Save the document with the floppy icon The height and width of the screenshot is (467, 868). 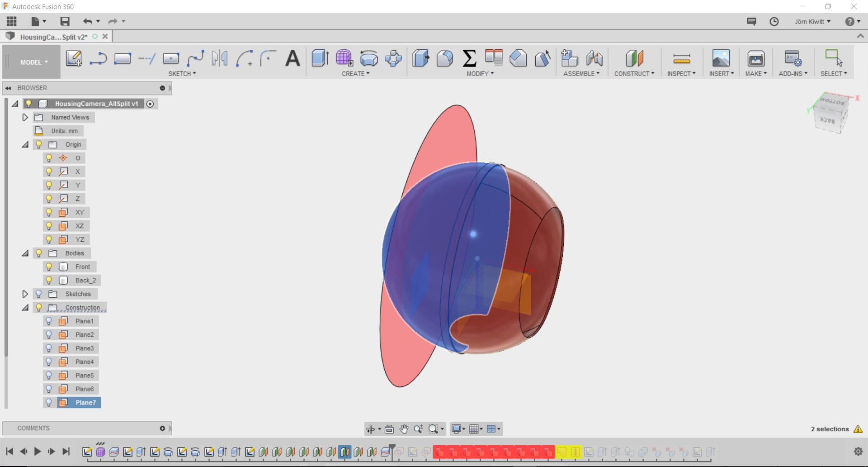[65, 21]
